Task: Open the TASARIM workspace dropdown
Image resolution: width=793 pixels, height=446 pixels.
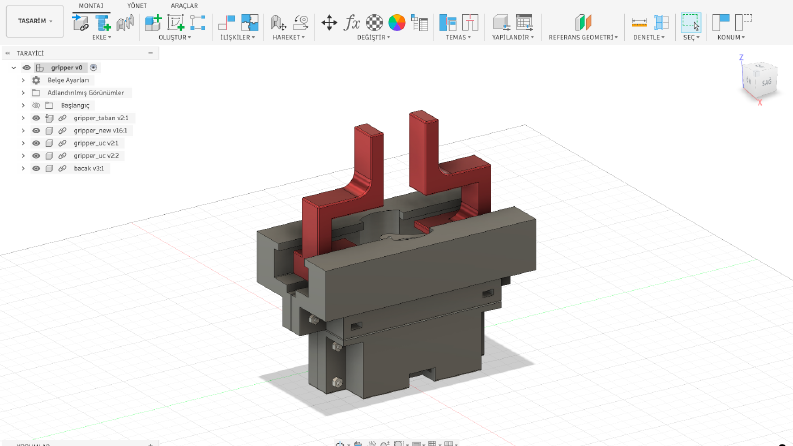Action: (x=35, y=21)
